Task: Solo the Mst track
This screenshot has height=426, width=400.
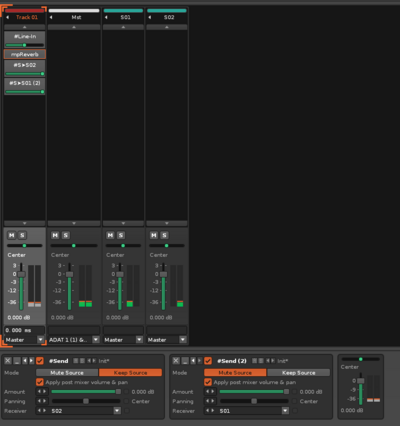Action: coord(66,235)
